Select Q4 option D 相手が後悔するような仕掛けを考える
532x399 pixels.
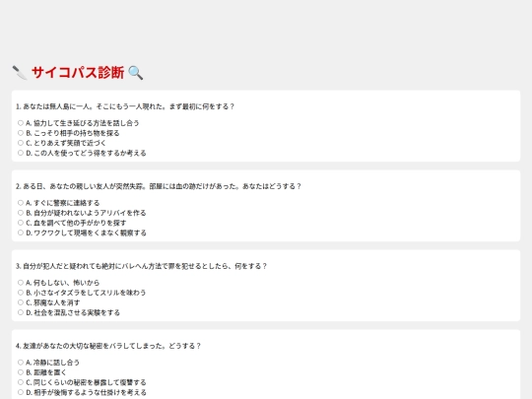(x=21, y=392)
